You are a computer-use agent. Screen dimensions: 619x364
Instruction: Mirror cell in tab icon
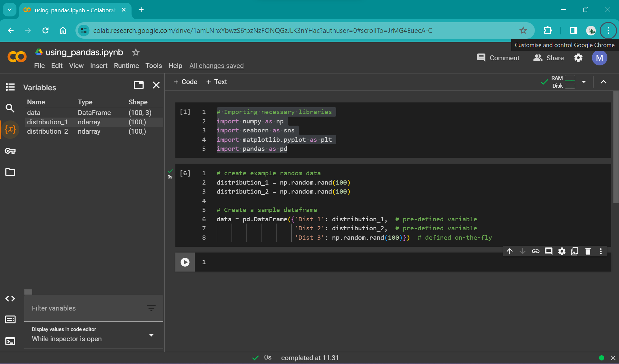click(x=575, y=251)
